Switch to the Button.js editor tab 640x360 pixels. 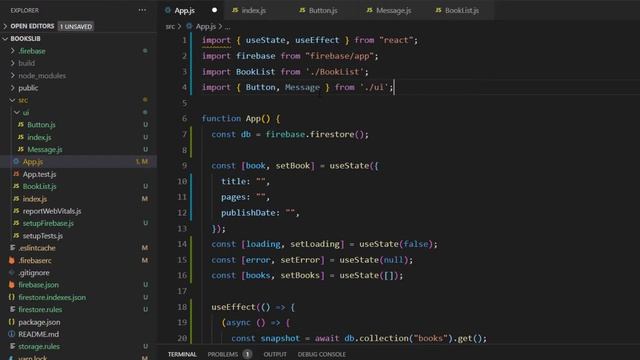click(x=323, y=10)
